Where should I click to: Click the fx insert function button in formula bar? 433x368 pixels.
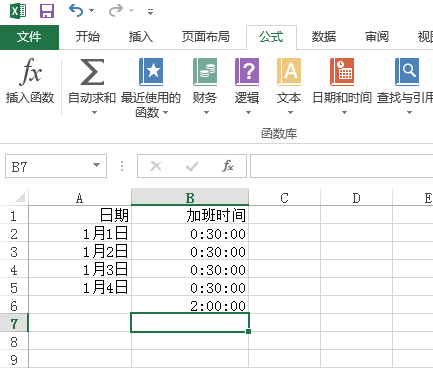click(228, 166)
